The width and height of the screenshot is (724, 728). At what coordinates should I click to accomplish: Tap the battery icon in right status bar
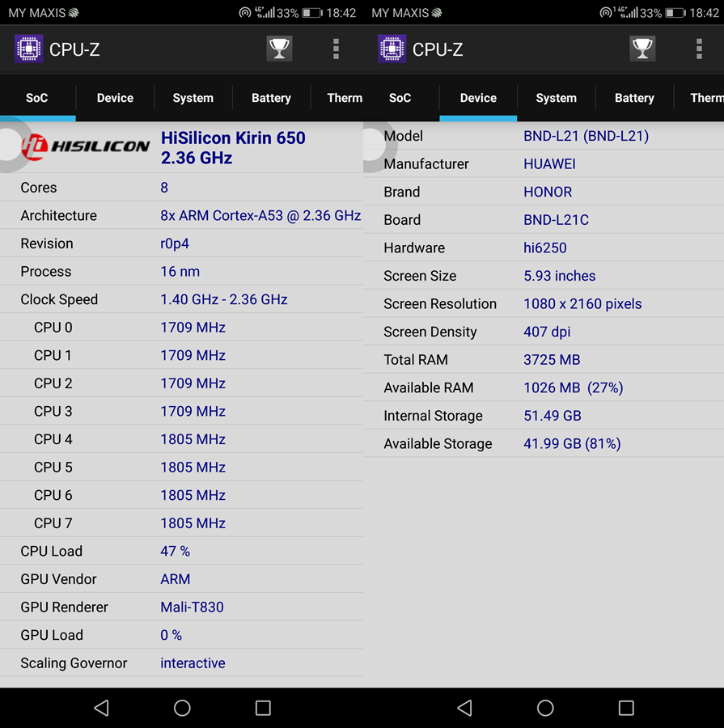pyautogui.click(x=675, y=13)
